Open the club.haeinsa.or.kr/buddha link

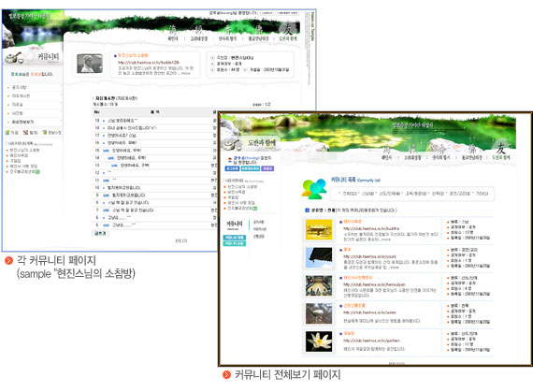pyautogui.click(x=371, y=228)
